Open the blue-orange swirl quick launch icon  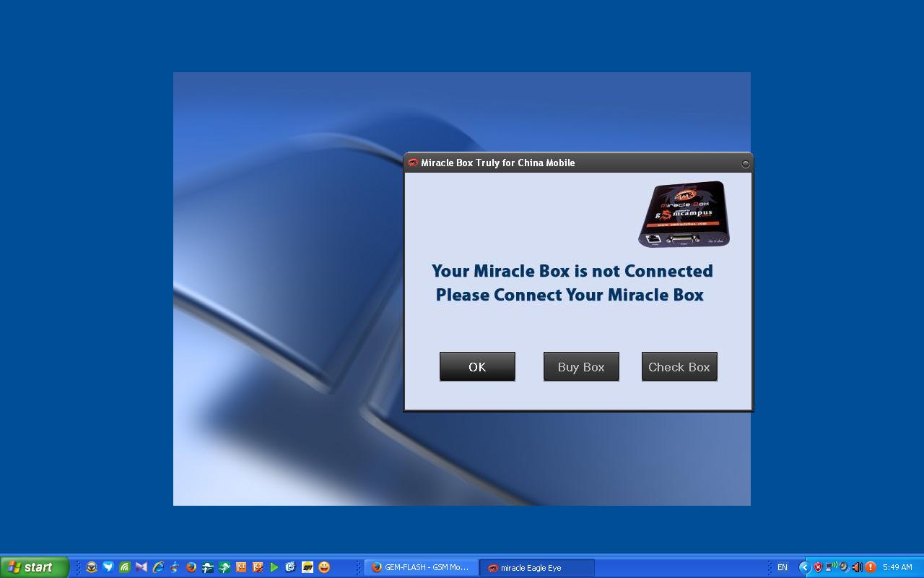[175, 567]
